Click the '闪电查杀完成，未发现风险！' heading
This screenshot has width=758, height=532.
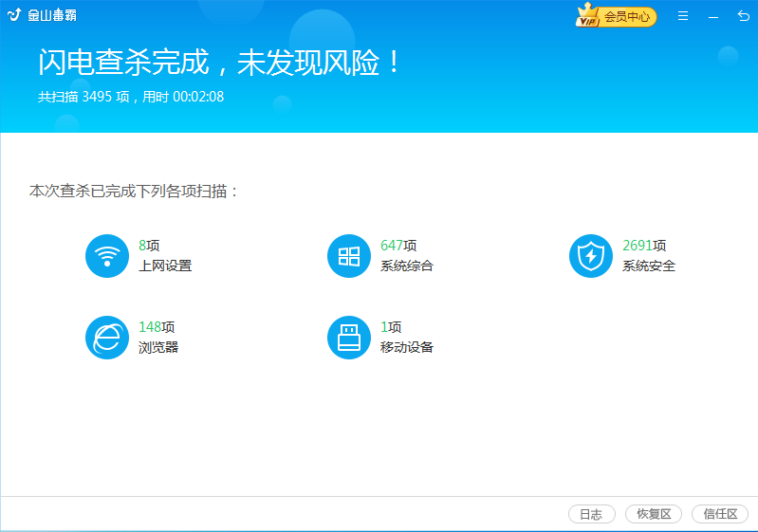(219, 63)
